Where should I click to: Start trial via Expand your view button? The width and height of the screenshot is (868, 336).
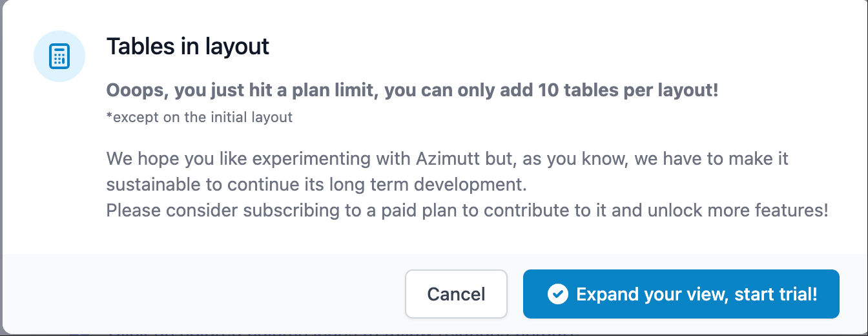pos(681,294)
